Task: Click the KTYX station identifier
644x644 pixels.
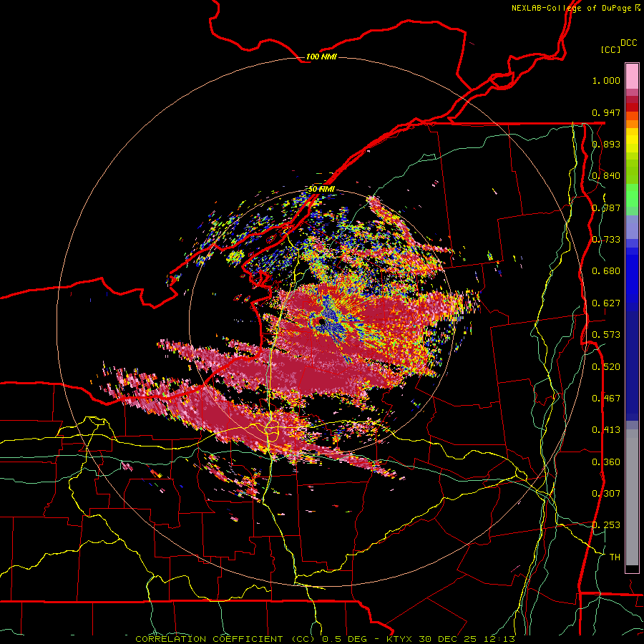Action: tap(400, 639)
